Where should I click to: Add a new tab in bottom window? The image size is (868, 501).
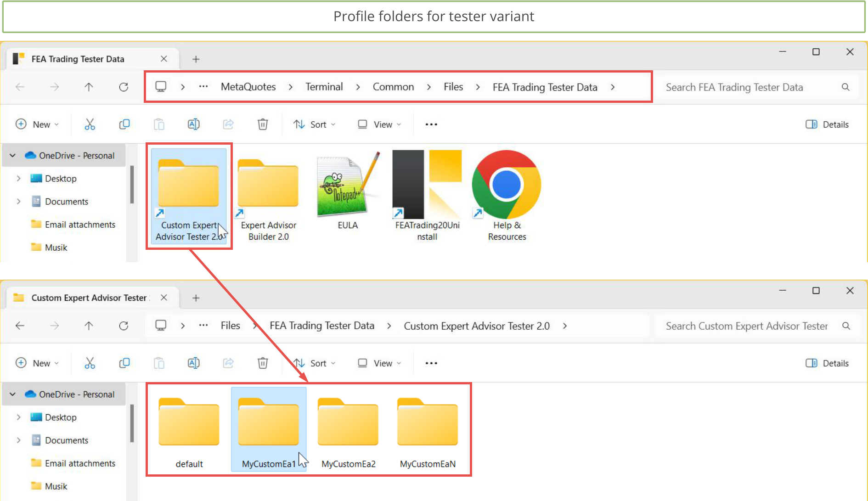[x=196, y=298]
